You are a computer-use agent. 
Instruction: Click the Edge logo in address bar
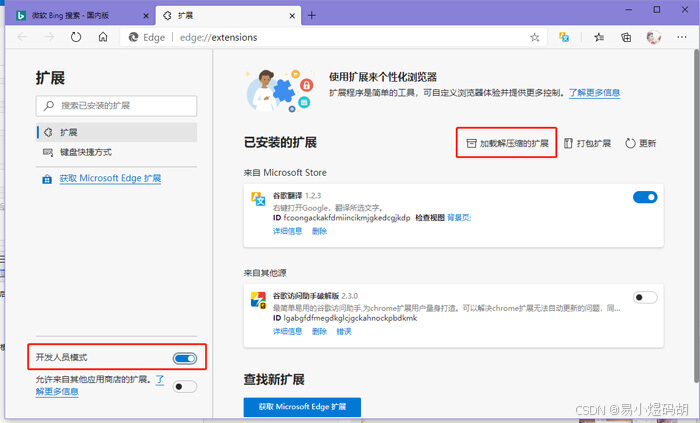coord(133,37)
